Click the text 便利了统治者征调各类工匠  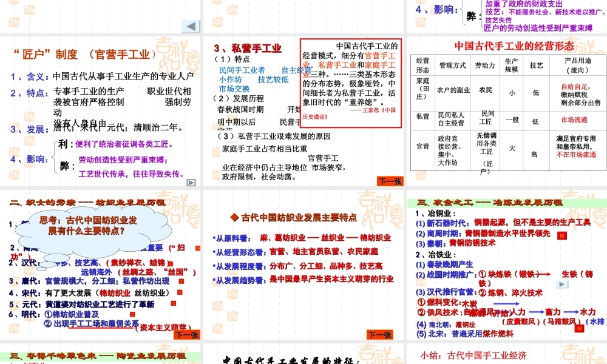coord(124,144)
